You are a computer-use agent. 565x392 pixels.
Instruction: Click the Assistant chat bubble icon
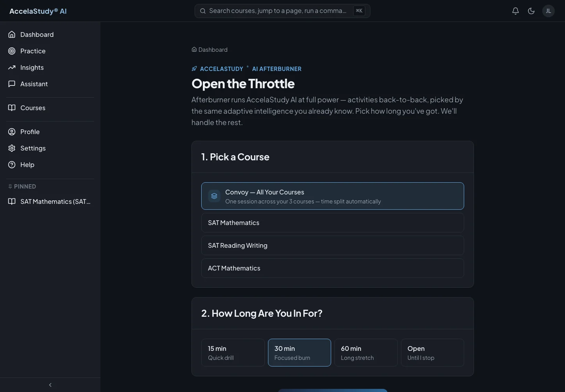coord(12,84)
